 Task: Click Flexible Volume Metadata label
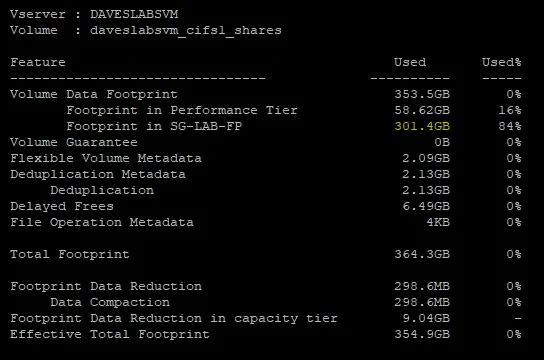coord(106,158)
